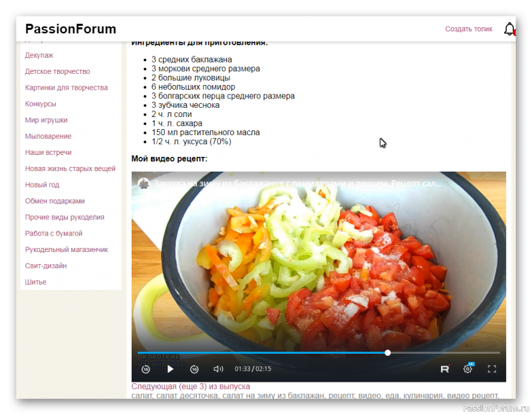The width and height of the screenshot is (532, 415).
Task: Go to the Мыловарение section
Action: click(48, 136)
